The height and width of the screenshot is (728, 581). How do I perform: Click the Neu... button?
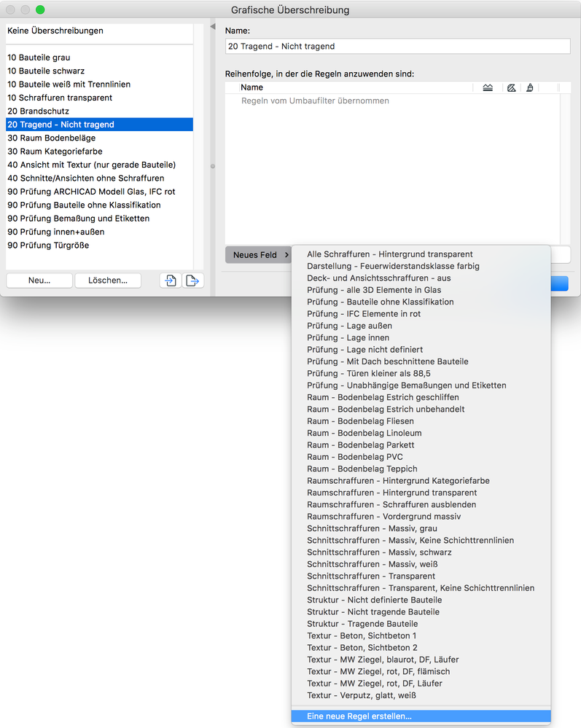coord(39,281)
